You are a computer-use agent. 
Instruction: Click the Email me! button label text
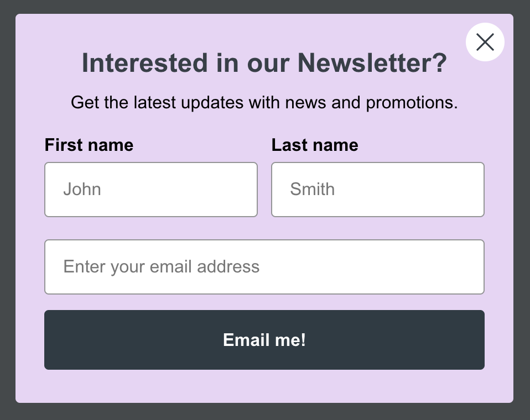pyautogui.click(x=264, y=340)
